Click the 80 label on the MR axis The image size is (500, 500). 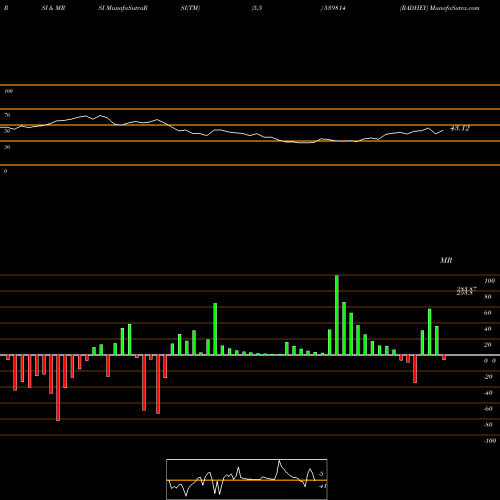click(x=488, y=297)
